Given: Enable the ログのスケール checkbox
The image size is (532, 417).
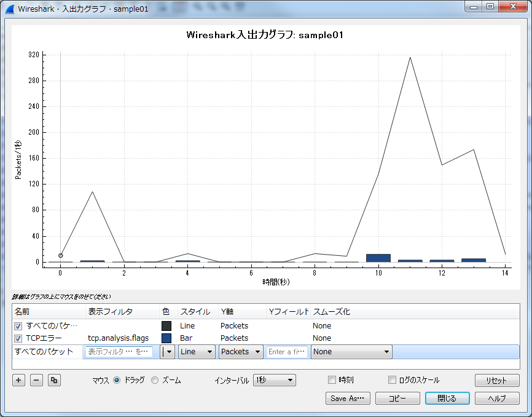Looking at the screenshot, I should pyautogui.click(x=392, y=379).
